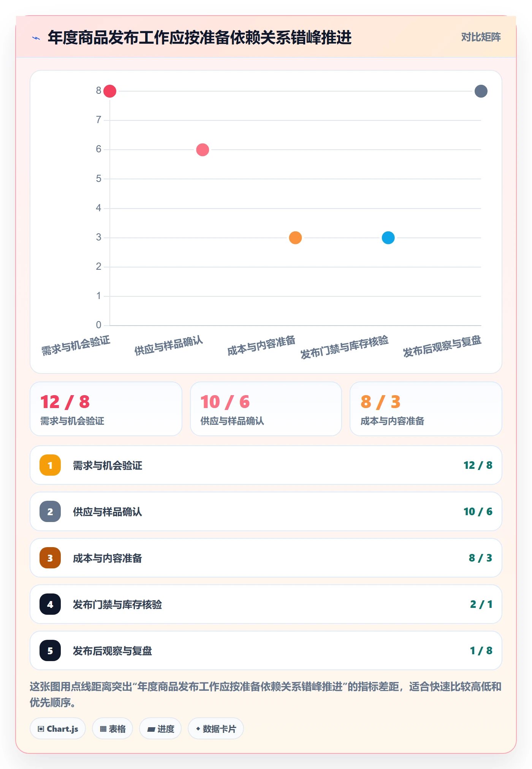The height and width of the screenshot is (769, 532).
Task: Click the x-axis label 供应与样品确认
Action: (x=169, y=345)
